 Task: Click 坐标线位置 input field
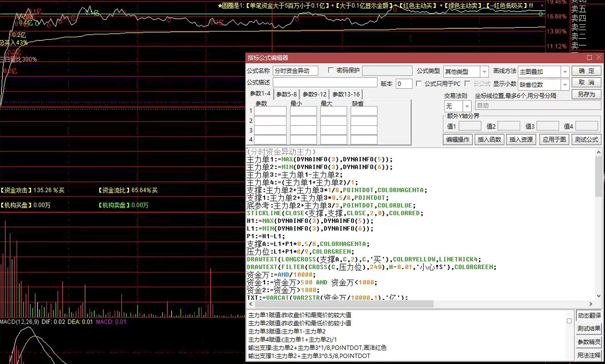click(538, 105)
